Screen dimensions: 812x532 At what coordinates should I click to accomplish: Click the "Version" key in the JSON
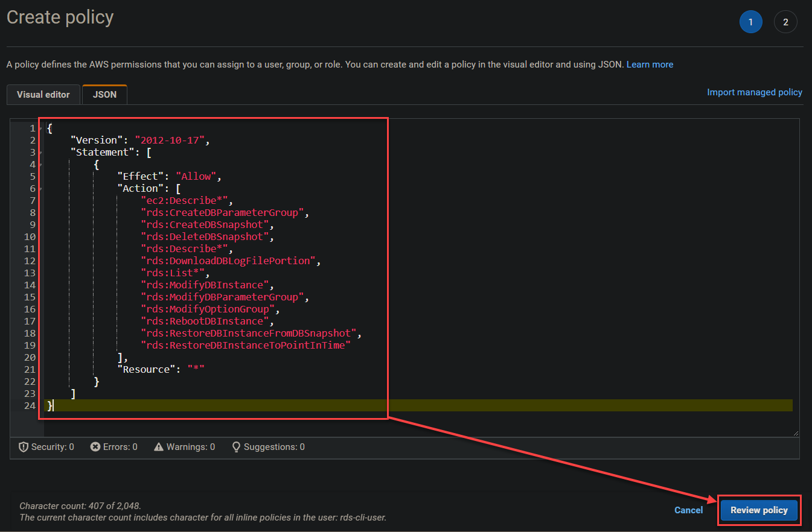(x=97, y=141)
